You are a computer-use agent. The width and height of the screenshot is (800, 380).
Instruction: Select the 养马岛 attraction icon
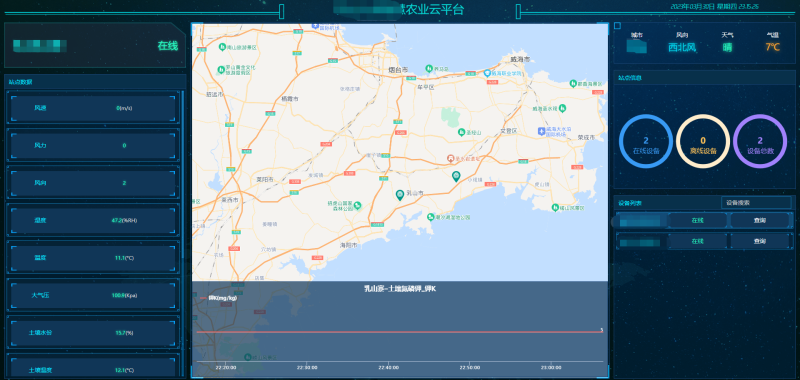[429, 67]
